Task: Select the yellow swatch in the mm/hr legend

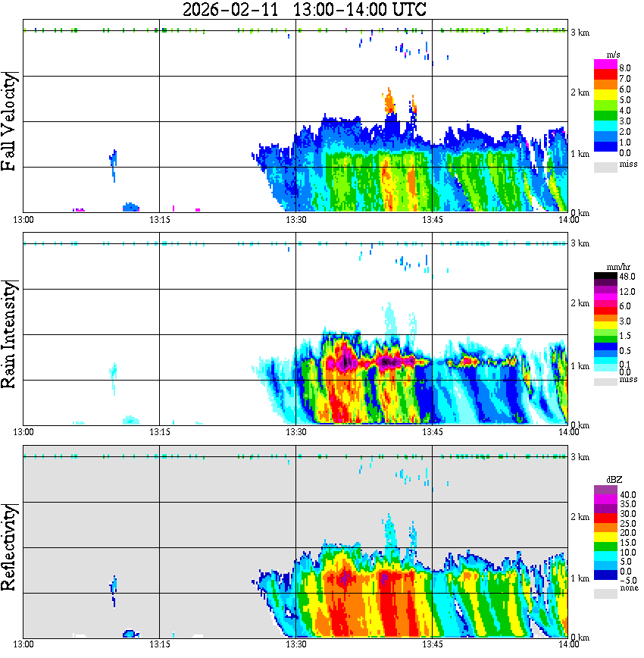Action: [605, 325]
